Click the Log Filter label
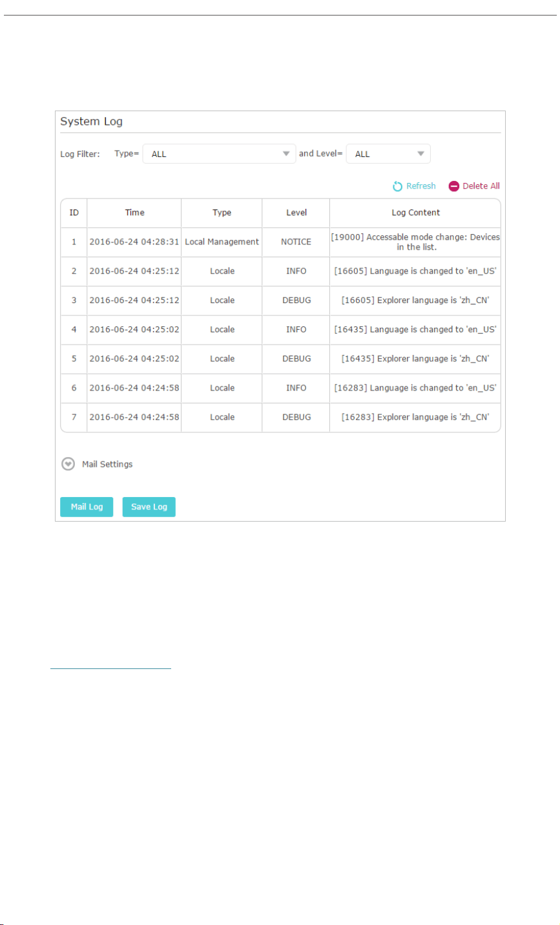560x925 pixels. [x=80, y=154]
